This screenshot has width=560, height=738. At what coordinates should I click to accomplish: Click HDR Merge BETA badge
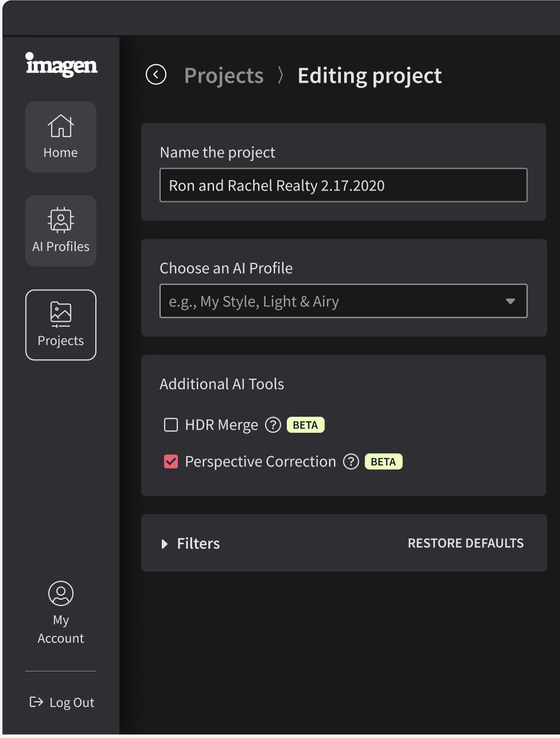[306, 425]
